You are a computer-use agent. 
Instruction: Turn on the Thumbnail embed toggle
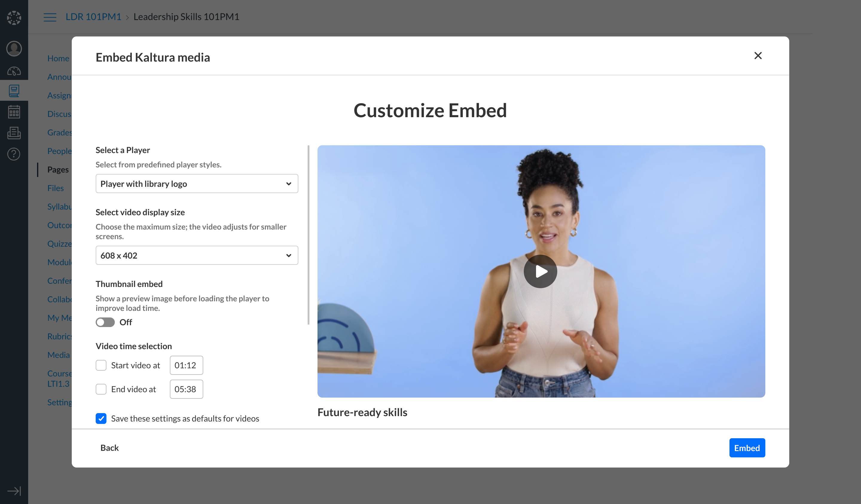pyautogui.click(x=105, y=322)
